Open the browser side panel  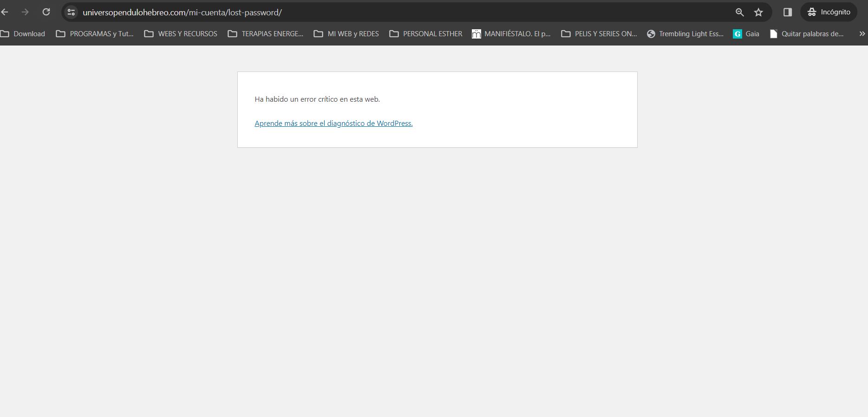pyautogui.click(x=788, y=12)
